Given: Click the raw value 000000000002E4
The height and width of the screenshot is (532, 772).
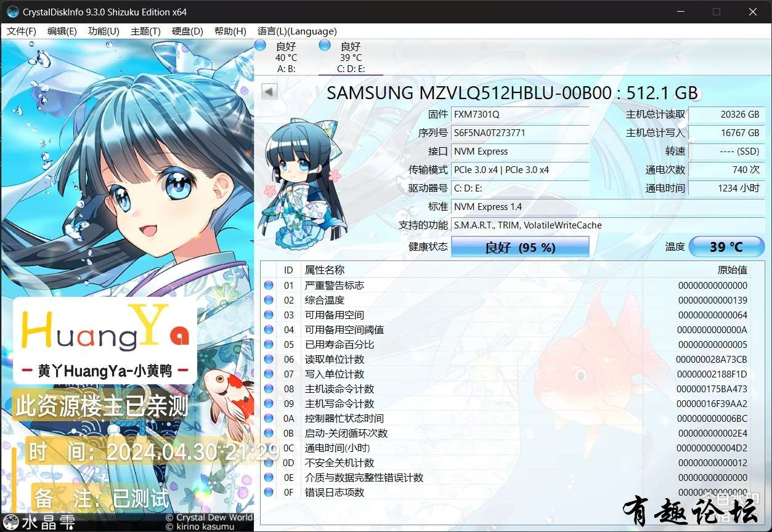Looking at the screenshot, I should pos(712,433).
